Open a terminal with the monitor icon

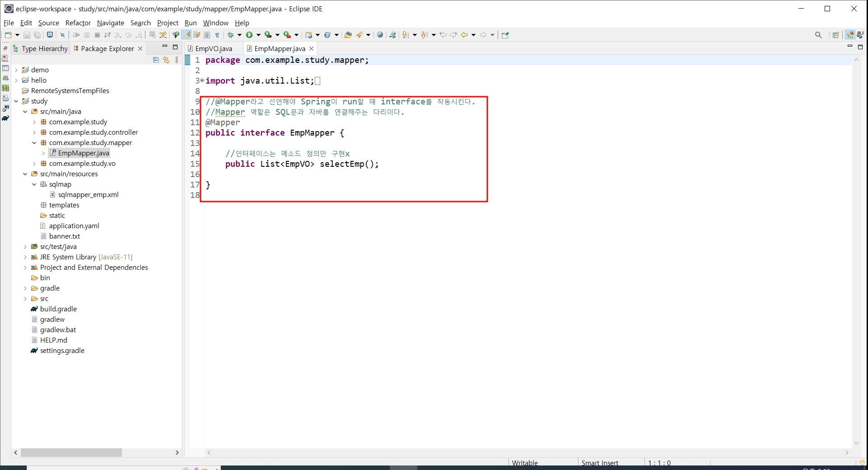tap(50, 35)
